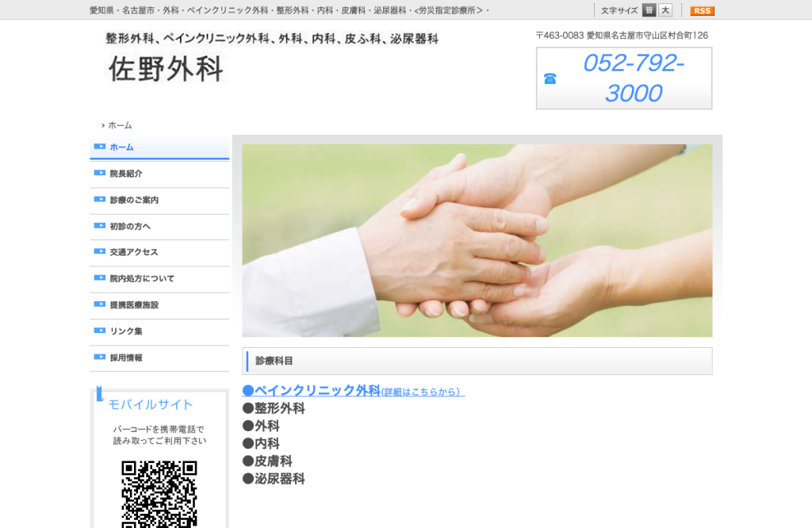Open the 採用情報 menu item

tap(159, 358)
